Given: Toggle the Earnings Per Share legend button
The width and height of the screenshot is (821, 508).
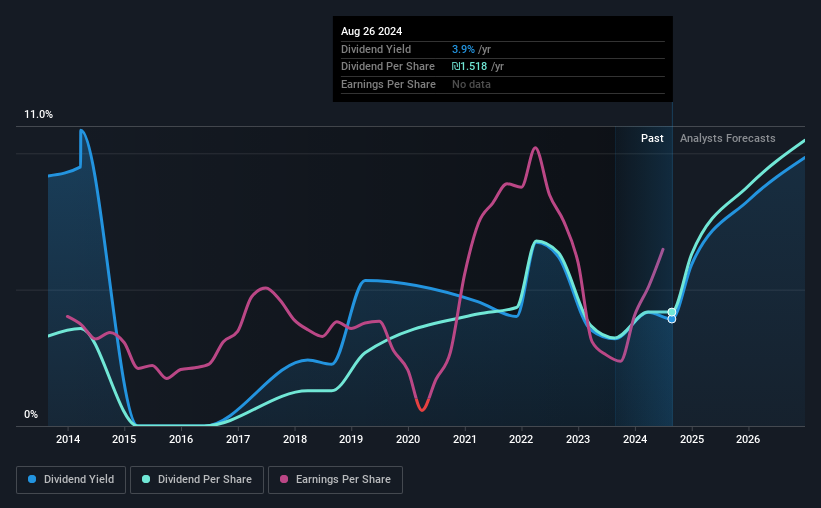Looking at the screenshot, I should pos(335,480).
